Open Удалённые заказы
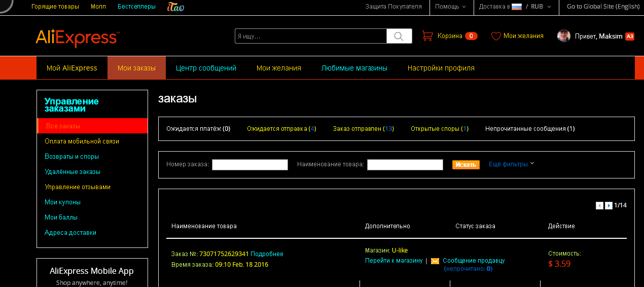644x287 pixels. tap(73, 172)
